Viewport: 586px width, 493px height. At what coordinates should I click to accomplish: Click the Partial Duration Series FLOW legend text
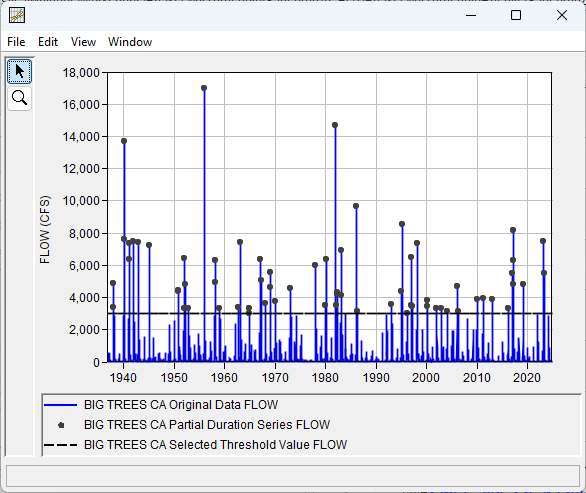pos(207,425)
